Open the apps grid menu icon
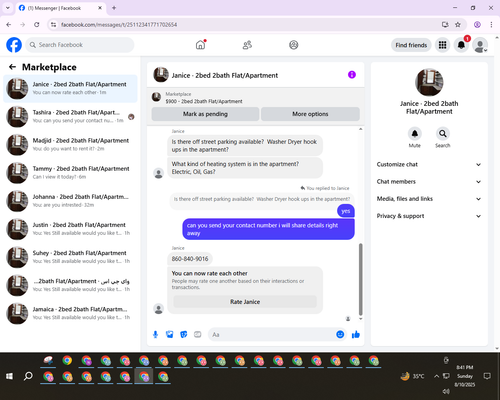The width and height of the screenshot is (500, 400). coord(442,45)
